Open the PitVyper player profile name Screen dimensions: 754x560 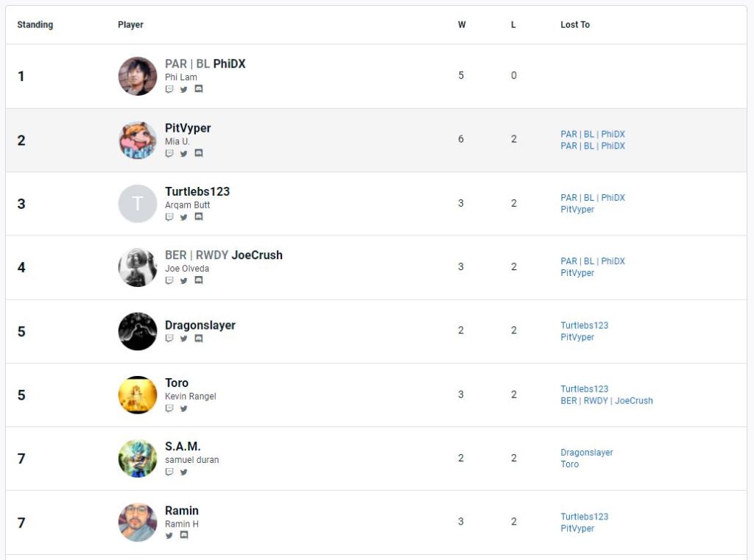(188, 128)
